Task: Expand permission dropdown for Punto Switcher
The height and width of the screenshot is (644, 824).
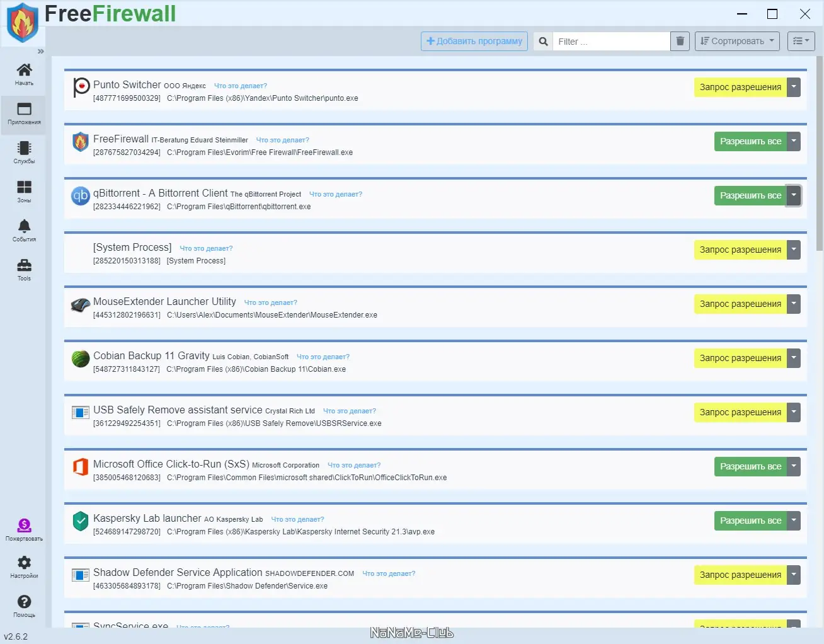Action: coord(794,88)
